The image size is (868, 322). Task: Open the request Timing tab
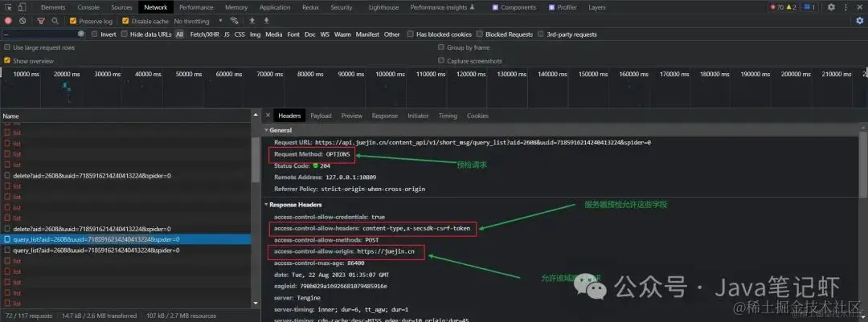tap(448, 116)
